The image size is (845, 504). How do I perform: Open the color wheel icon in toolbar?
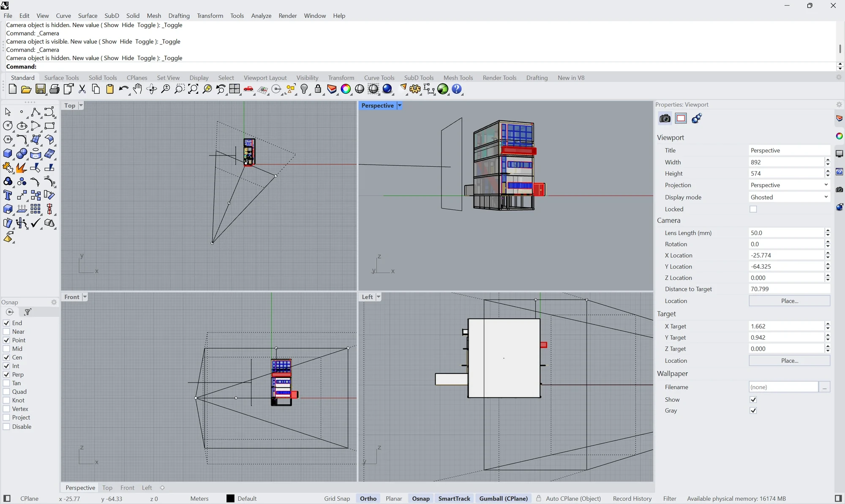[346, 89]
